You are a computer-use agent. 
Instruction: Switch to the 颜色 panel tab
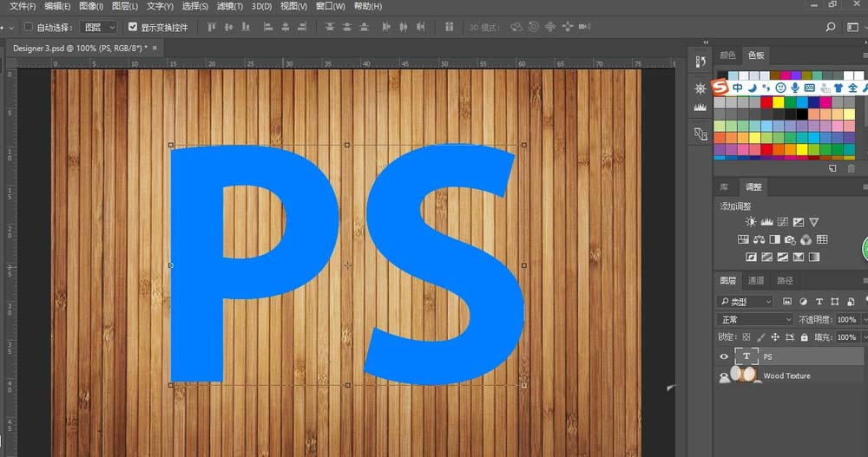(727, 55)
